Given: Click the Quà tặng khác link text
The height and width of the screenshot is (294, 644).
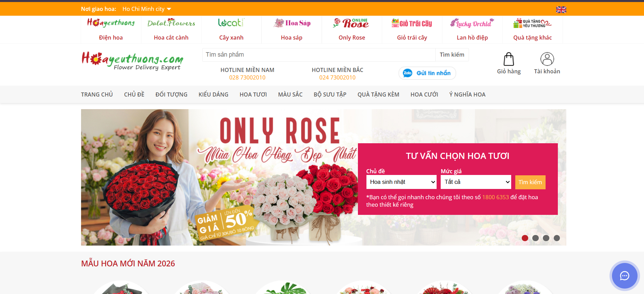Looking at the screenshot, I should 533,38.
